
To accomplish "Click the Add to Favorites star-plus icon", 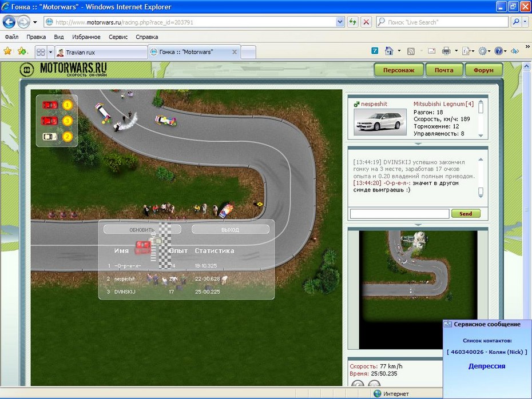I will coord(22,51).
